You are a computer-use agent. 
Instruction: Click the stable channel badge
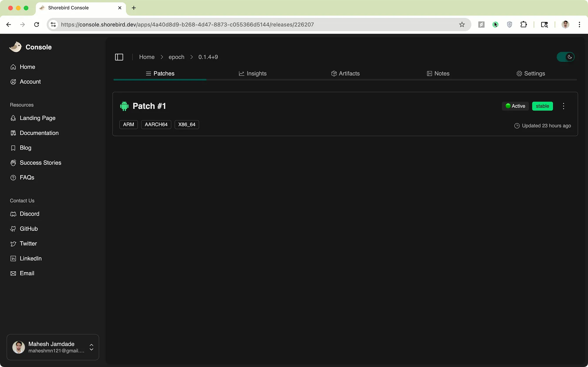pos(542,106)
